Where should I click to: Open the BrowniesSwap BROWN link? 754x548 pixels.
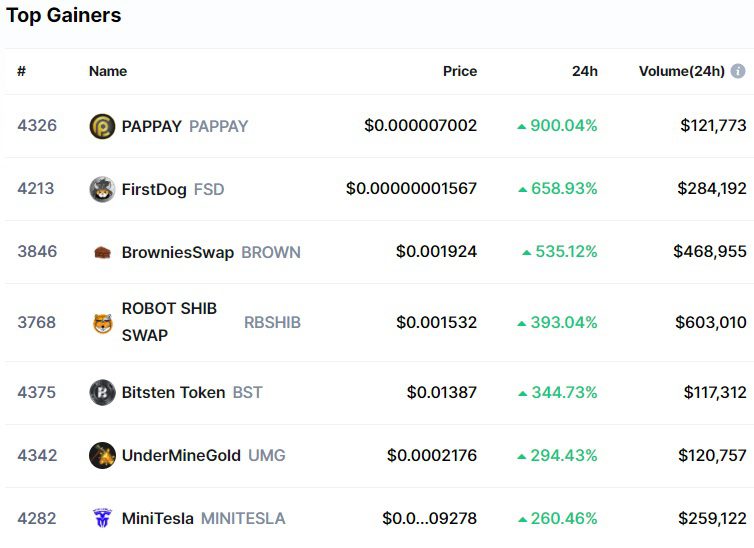point(211,252)
